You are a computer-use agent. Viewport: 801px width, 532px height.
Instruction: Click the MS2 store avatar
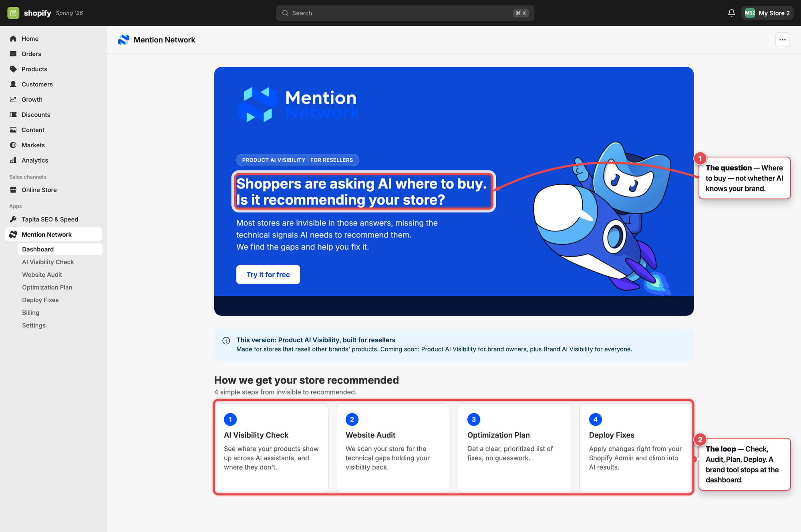pyautogui.click(x=750, y=13)
